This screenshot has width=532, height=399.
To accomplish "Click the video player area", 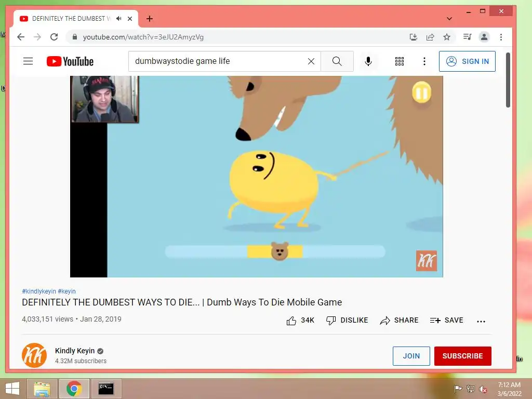I will tap(257, 177).
